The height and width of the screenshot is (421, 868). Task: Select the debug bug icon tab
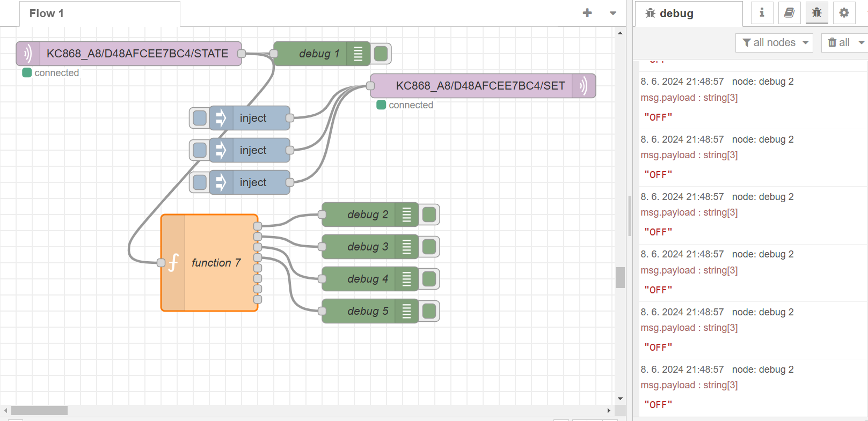(816, 13)
